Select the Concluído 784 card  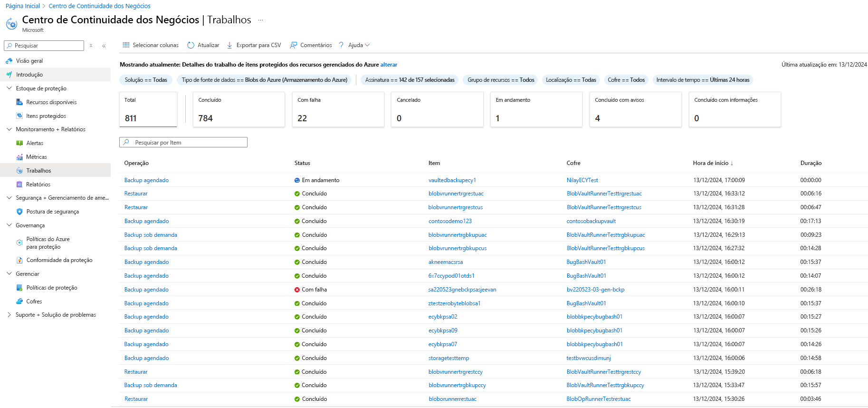[x=239, y=109]
